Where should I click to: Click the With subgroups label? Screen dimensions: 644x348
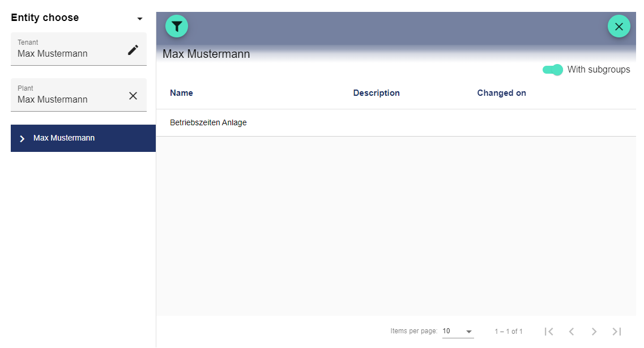pos(599,70)
